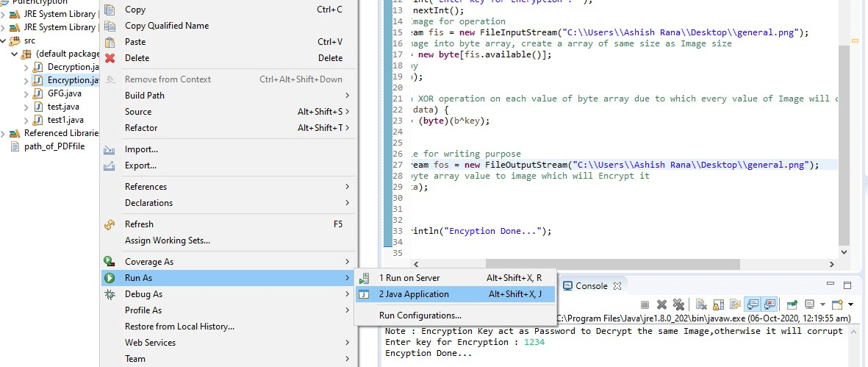Image resolution: width=868 pixels, height=367 pixels.
Task: Select test1.java file in tree
Action: [x=58, y=120]
